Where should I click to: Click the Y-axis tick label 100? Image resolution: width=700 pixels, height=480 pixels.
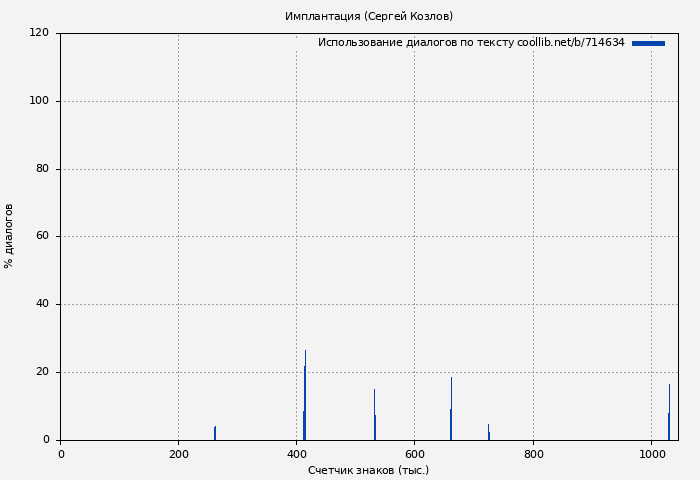pos(39,101)
